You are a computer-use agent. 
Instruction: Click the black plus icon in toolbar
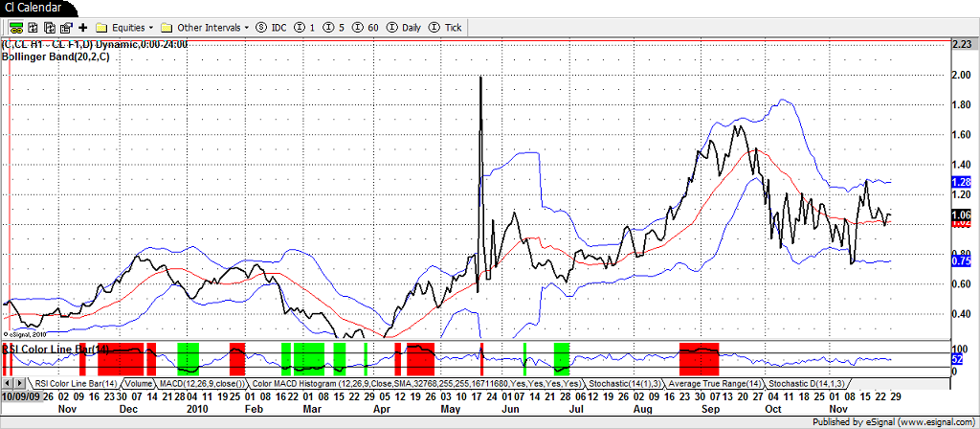point(83,28)
